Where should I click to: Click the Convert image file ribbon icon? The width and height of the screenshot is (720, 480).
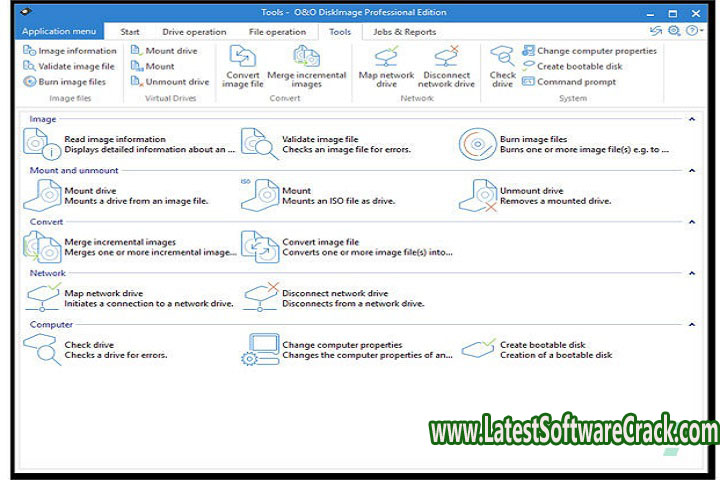point(242,67)
